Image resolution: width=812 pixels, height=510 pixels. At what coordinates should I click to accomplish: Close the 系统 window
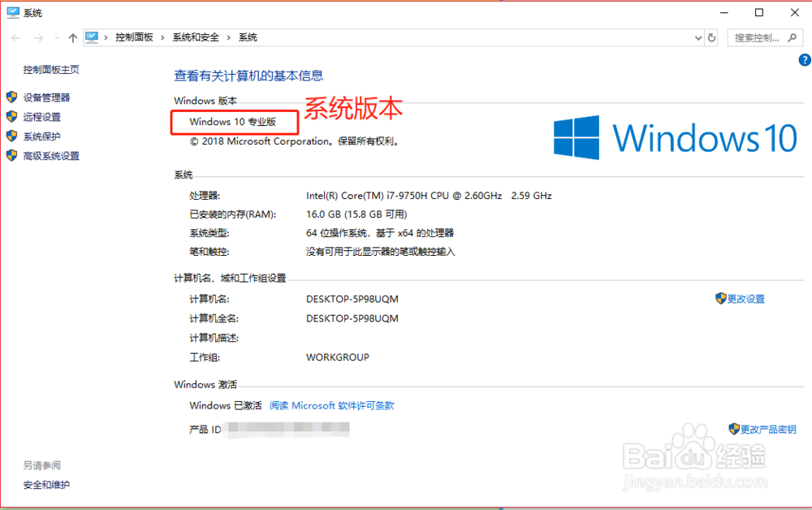click(x=794, y=12)
